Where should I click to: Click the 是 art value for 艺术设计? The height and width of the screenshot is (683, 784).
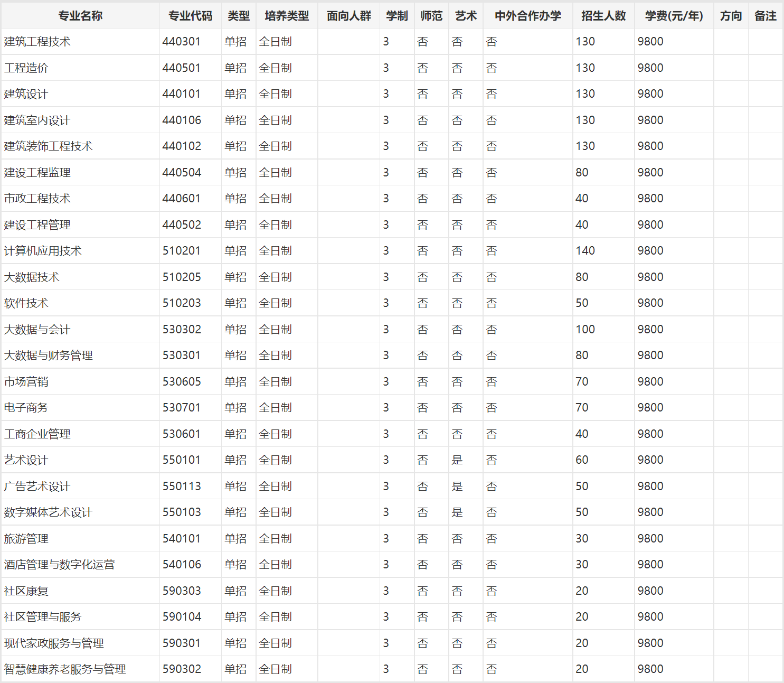point(457,460)
